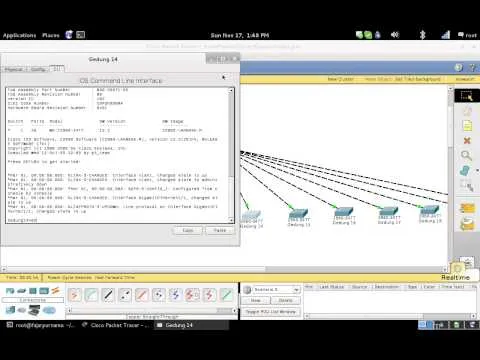480x360 pixels.
Task: Click the New scenario button
Action: coord(256,300)
